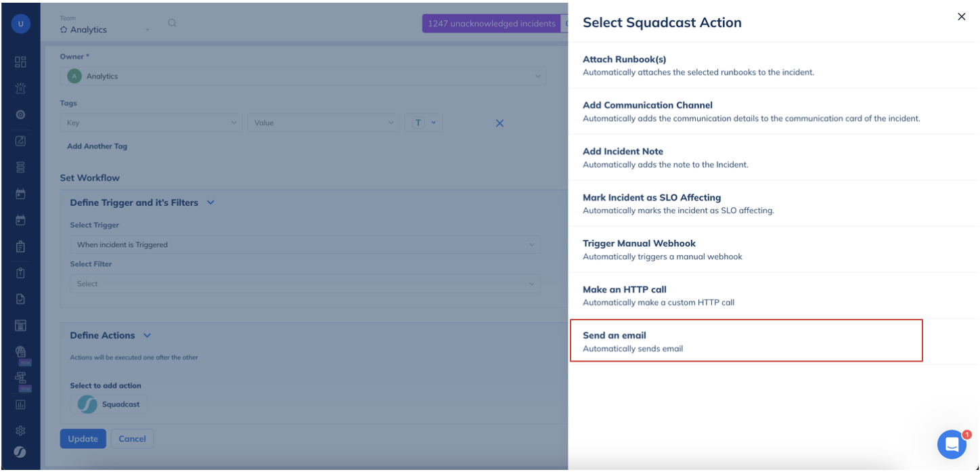The height and width of the screenshot is (474, 980).
Task: Open the Select Trigger dropdown
Action: tap(305, 244)
